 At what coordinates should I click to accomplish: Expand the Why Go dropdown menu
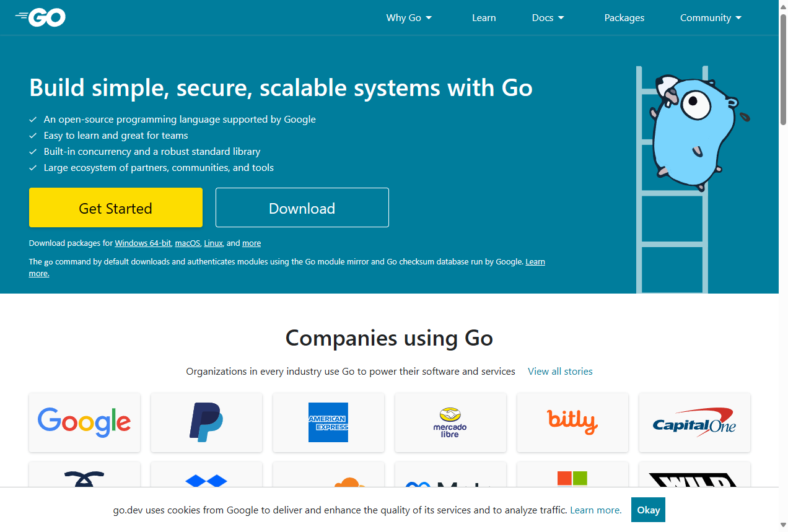tap(409, 18)
